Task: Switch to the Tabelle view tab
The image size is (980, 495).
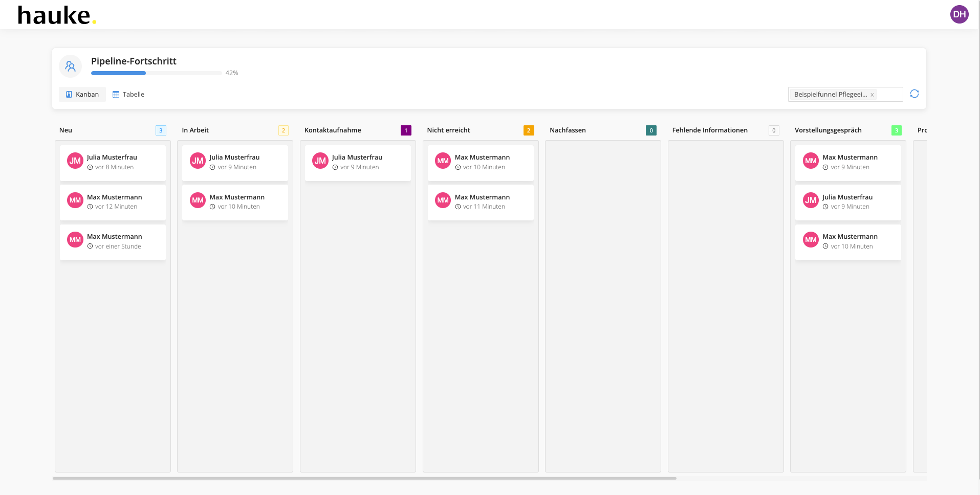Action: (128, 95)
